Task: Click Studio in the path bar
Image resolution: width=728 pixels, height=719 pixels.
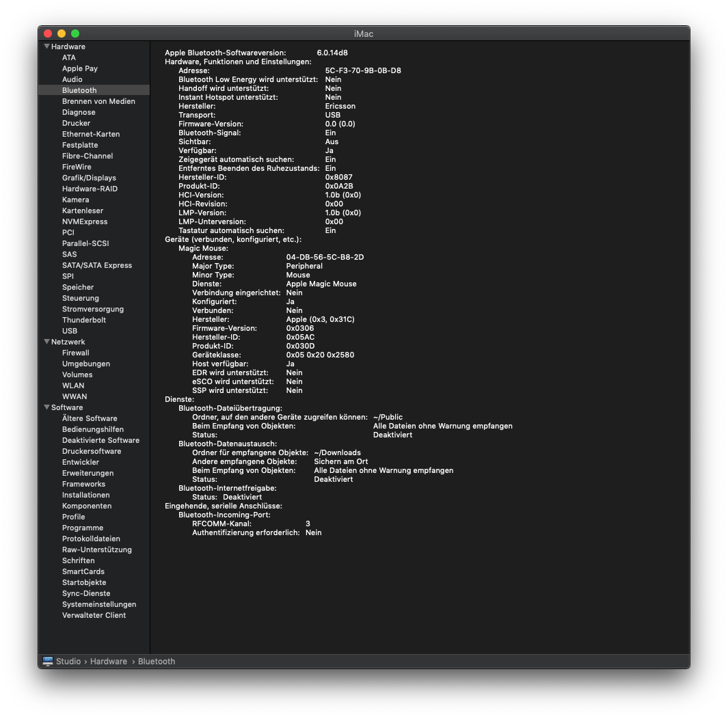Action: pos(68,662)
